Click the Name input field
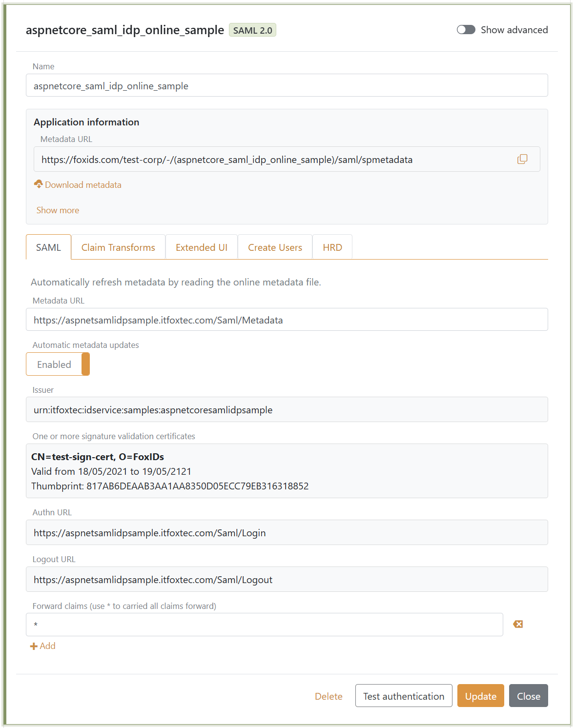575x728 pixels. (287, 85)
